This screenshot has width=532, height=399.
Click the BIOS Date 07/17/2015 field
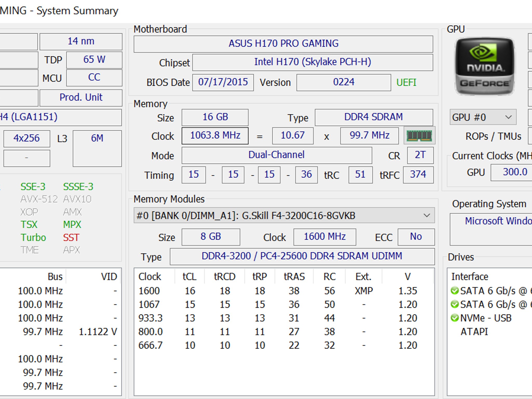tap(223, 82)
